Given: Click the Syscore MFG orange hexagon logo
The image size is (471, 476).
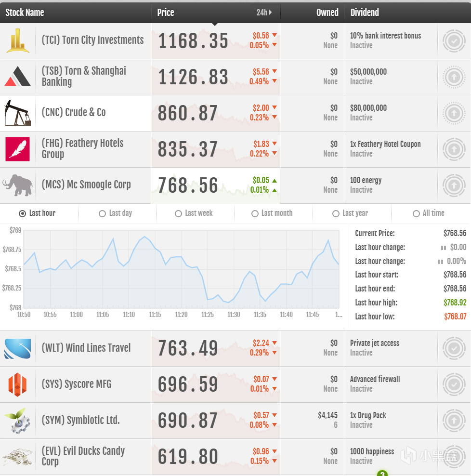Looking at the screenshot, I should tap(18, 384).
